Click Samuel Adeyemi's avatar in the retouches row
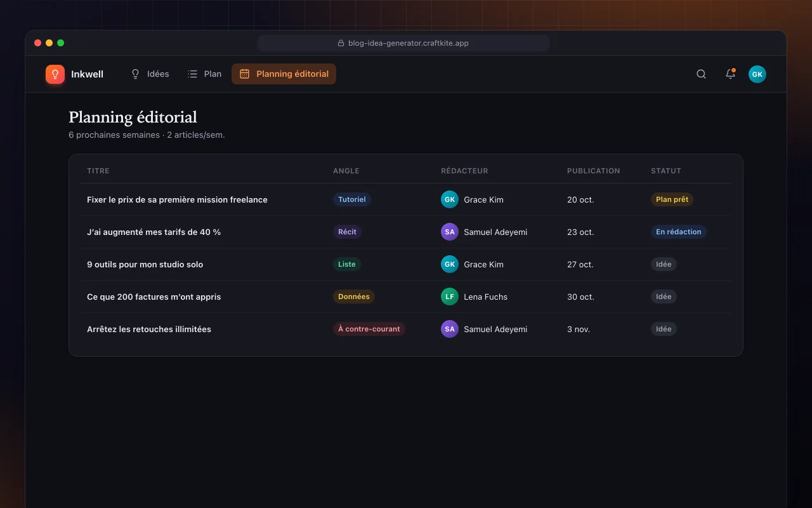Viewport: 812px width, 508px height. [450, 329]
